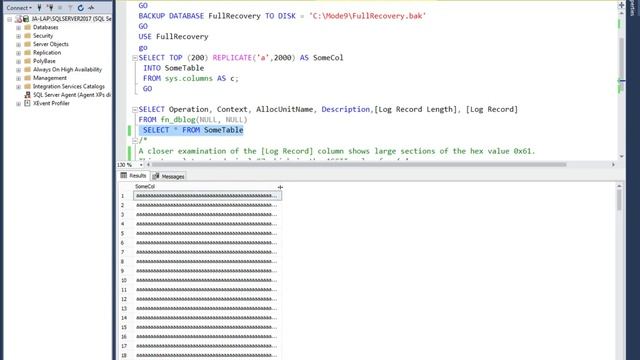The image size is (640, 360).
Task: Click the Management tree label
Action: [49, 78]
